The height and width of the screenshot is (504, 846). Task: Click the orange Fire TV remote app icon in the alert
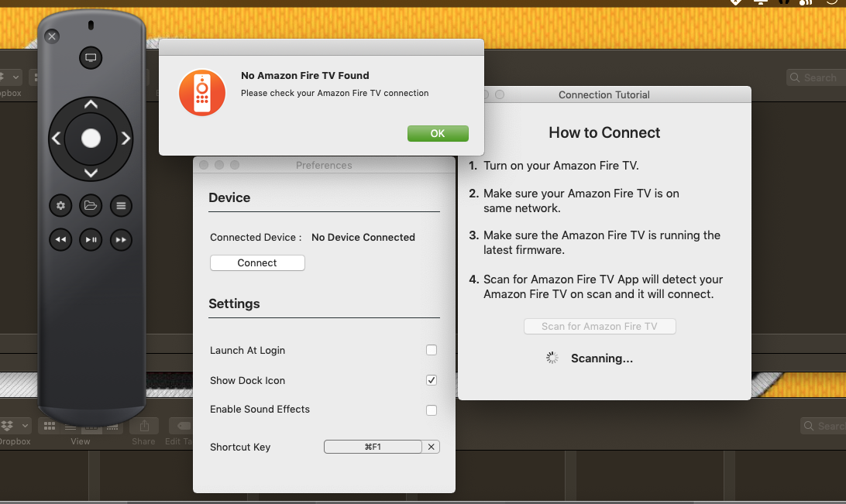click(201, 93)
